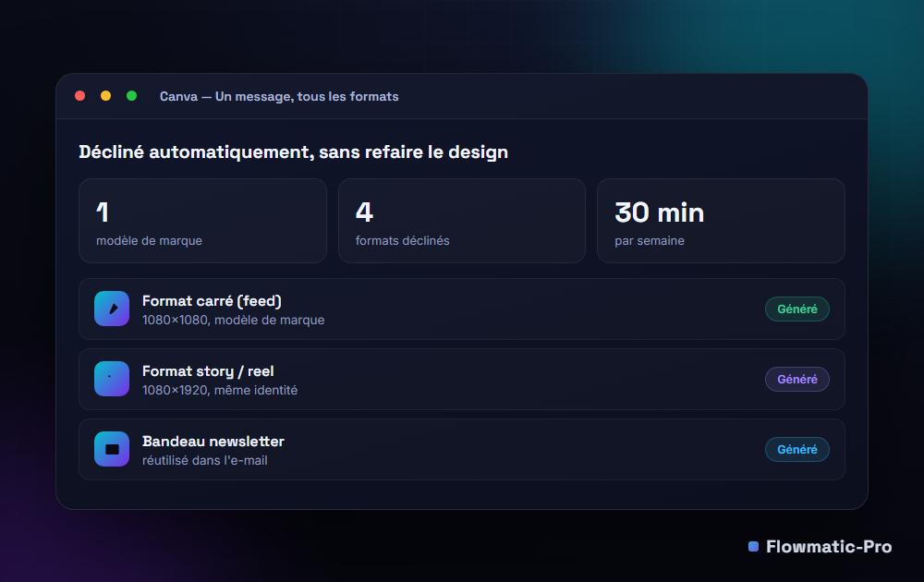Screen dimensions: 924x582
Task: Click the text '1080×1080, modèle de marque'
Action: [234, 320]
